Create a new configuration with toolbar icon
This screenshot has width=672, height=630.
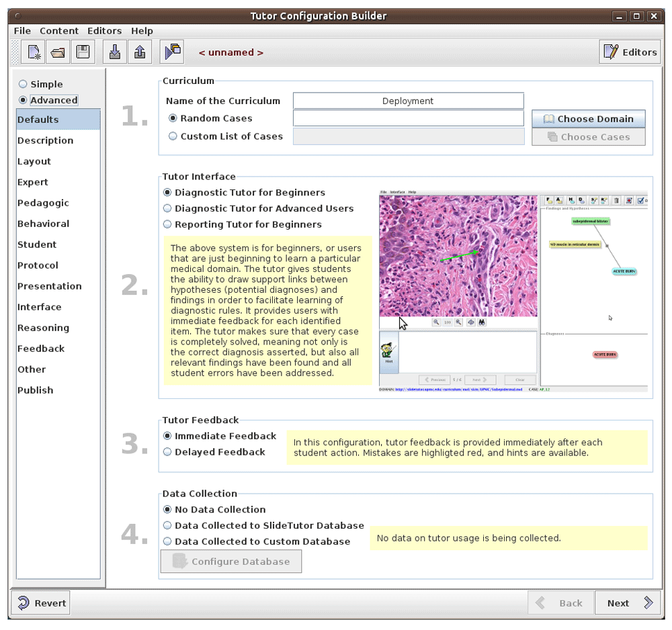coord(34,52)
